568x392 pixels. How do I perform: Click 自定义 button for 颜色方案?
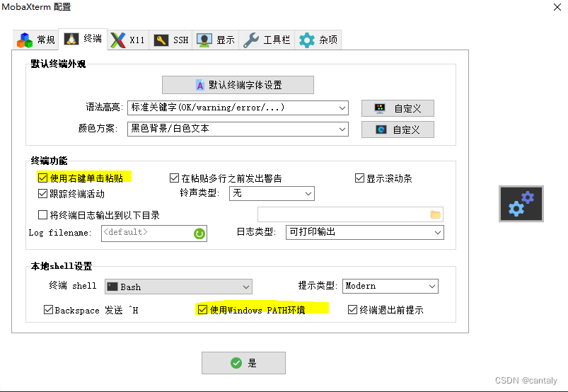(x=398, y=129)
